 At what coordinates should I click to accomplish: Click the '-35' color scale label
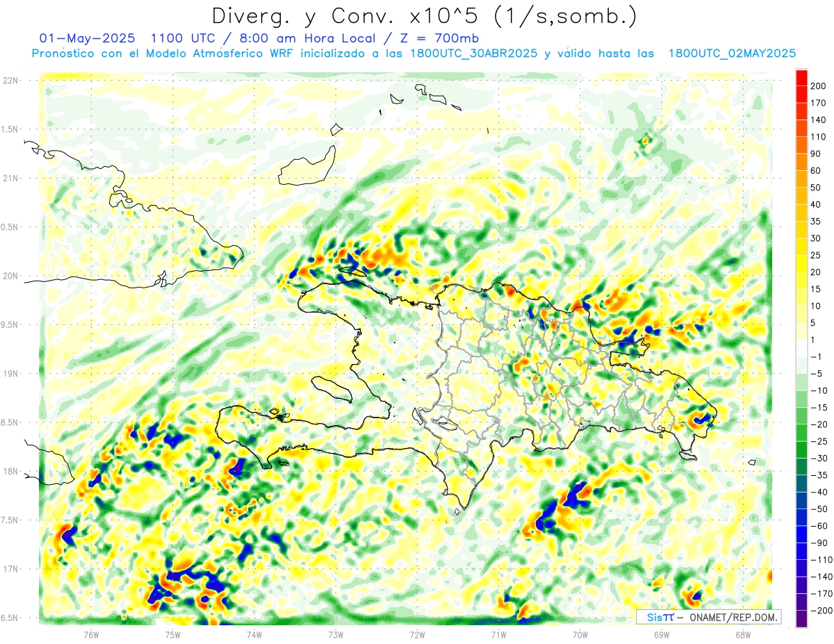click(820, 475)
